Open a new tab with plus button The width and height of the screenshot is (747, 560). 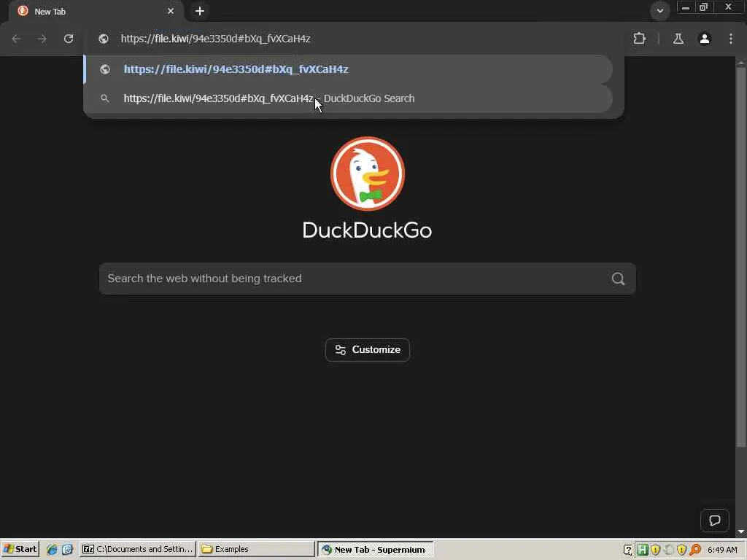click(x=200, y=11)
